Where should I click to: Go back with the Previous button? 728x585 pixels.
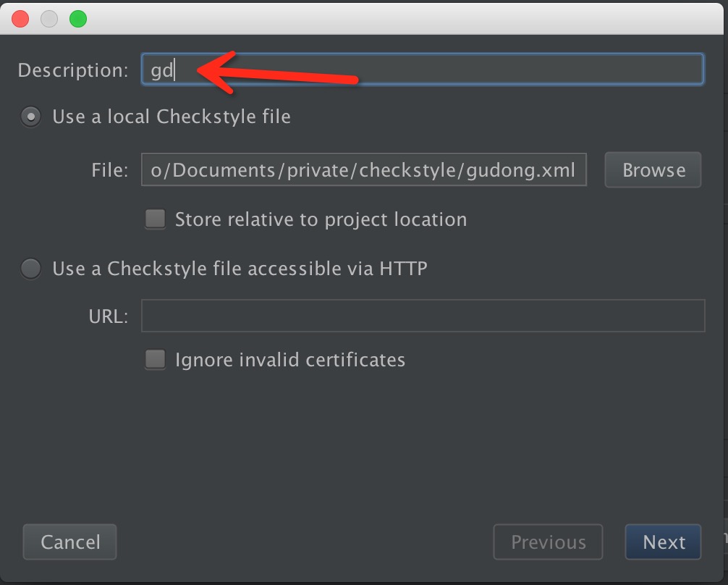coord(548,542)
